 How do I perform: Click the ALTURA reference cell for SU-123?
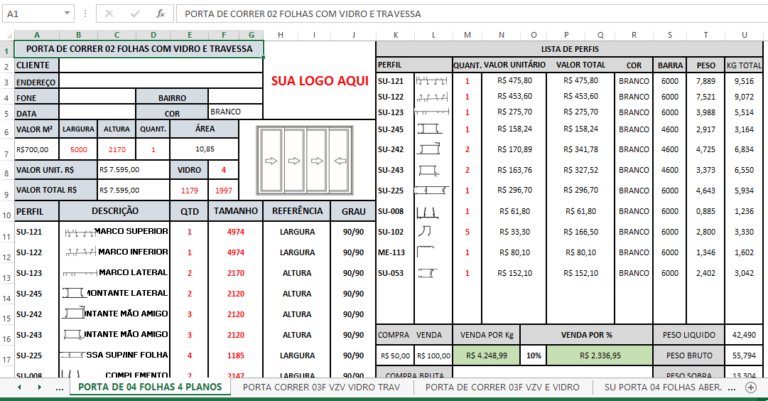click(x=297, y=273)
